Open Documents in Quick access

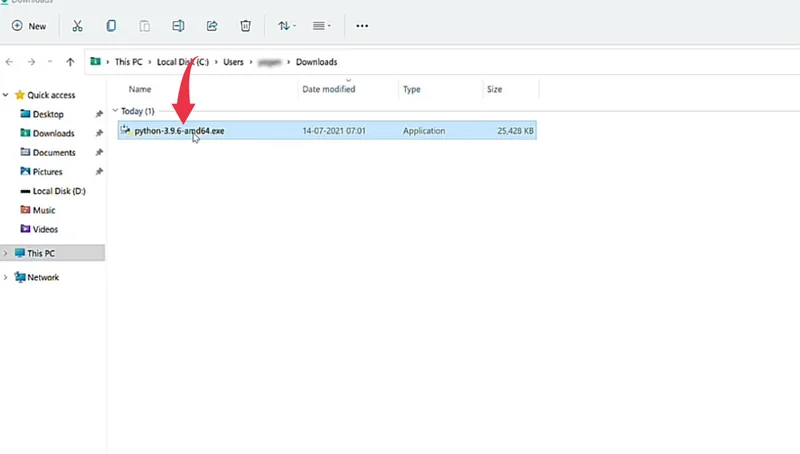(54, 153)
